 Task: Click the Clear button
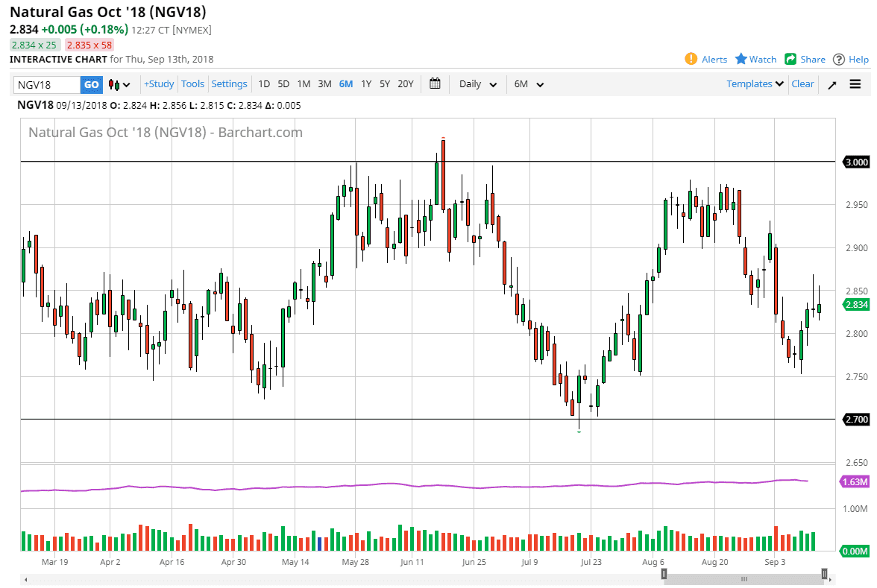(802, 84)
